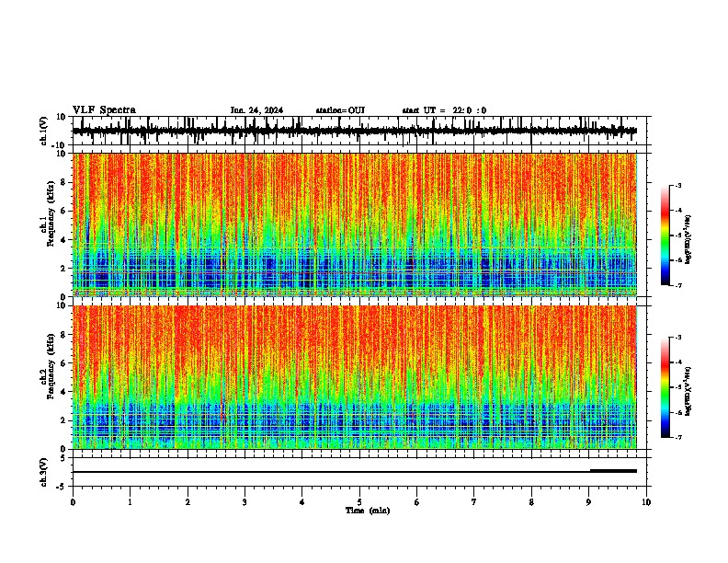
Task: Click inside the ch.2 spectrogram panel
Action: (x=355, y=377)
